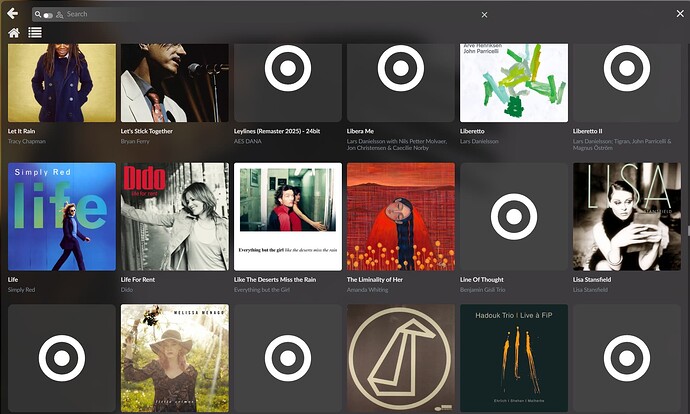Click the people icon in search bar
This screenshot has height=414, width=690.
(59, 15)
